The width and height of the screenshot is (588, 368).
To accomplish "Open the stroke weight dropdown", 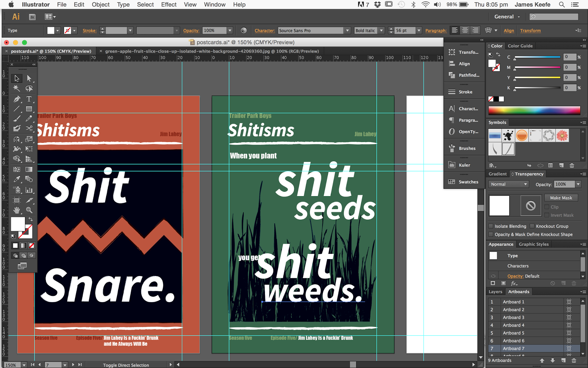I will pos(130,31).
